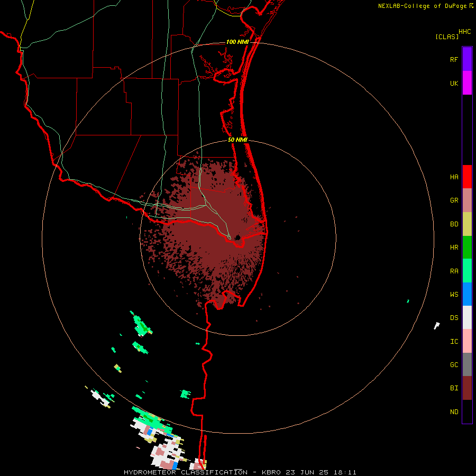This screenshot has height=476, width=476.
Task: Click the GC legend label text
Action: pos(454,364)
